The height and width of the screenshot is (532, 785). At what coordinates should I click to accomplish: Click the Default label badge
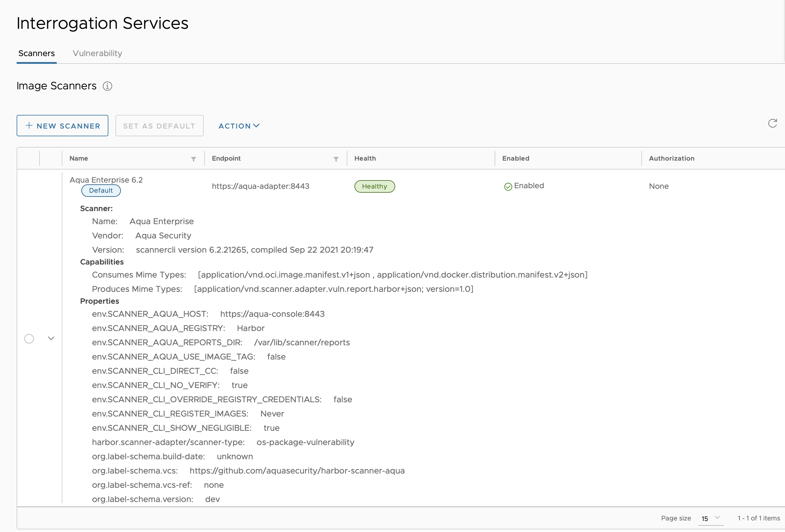[101, 191]
